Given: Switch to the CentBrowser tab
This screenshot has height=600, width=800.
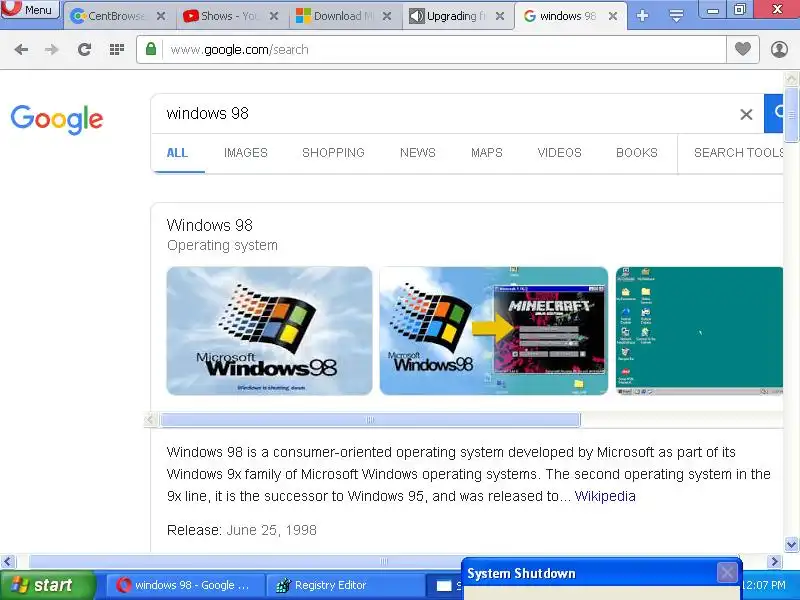Looking at the screenshot, I should click(118, 16).
